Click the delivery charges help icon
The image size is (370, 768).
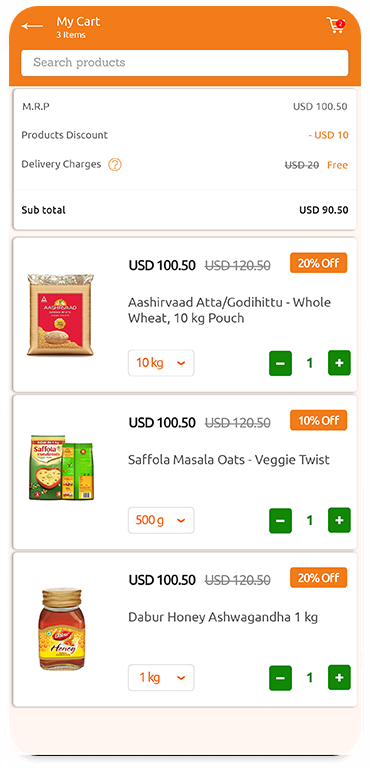coord(115,165)
